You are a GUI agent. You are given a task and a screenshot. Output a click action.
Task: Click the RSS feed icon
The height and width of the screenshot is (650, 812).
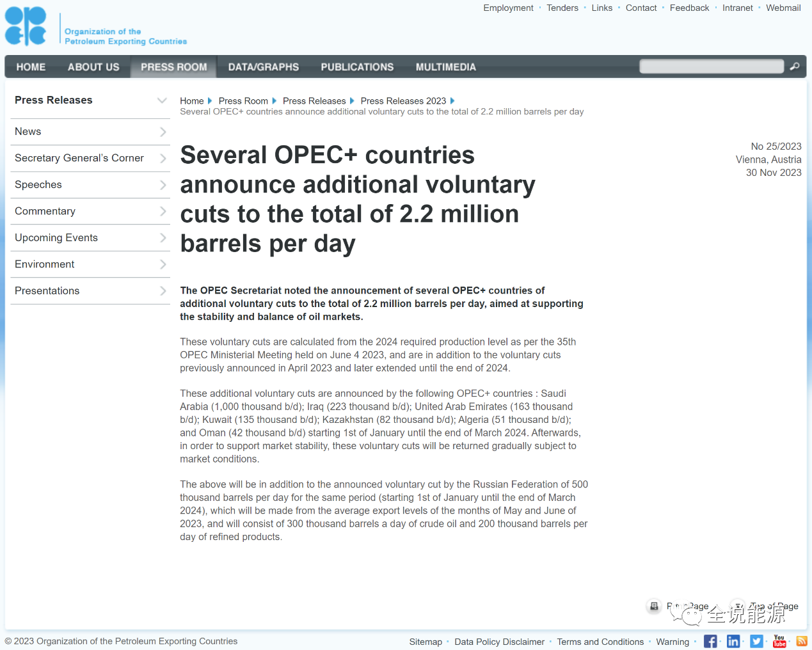point(801,641)
